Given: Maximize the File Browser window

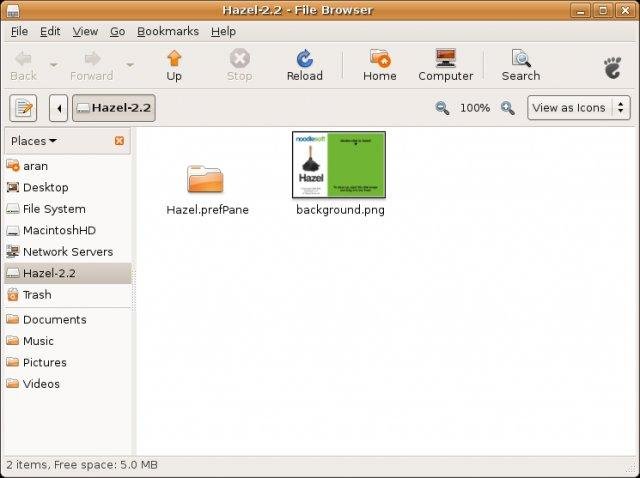Looking at the screenshot, I should pyautogui.click(x=602, y=10).
